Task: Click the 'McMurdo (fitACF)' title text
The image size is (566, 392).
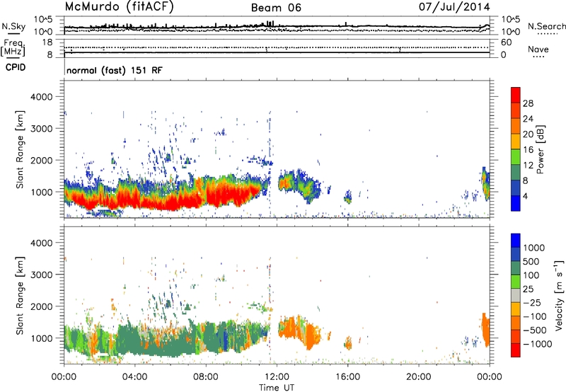Action: 119,7
